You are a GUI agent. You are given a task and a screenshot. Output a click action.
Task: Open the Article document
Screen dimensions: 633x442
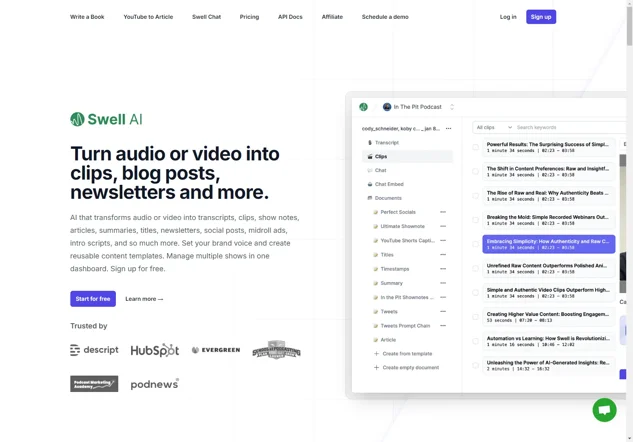388,340
